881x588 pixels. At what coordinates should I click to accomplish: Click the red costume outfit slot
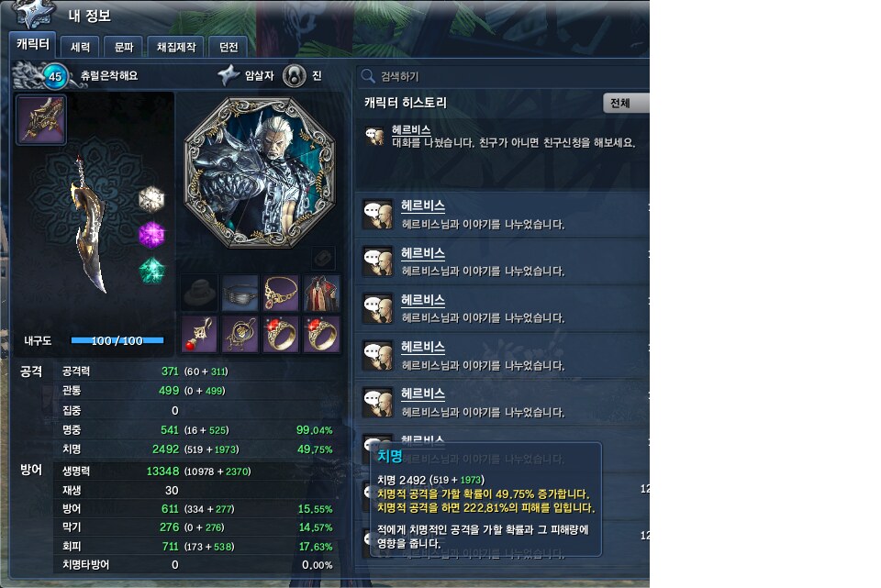tap(321, 294)
